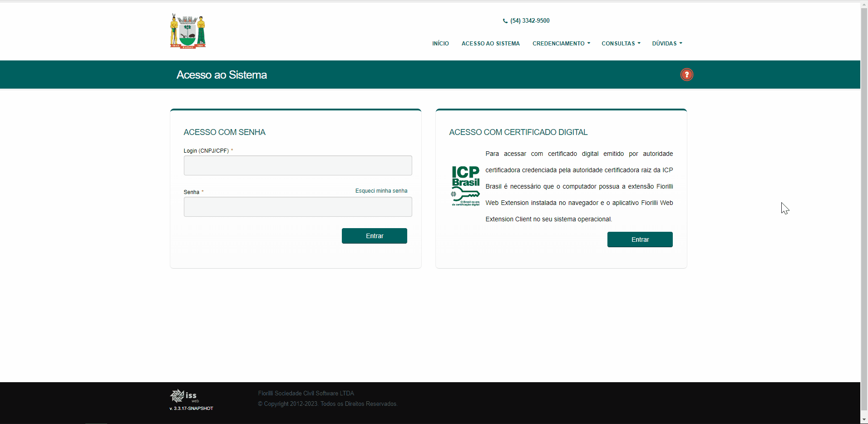The width and height of the screenshot is (868, 424).
Task: Click the mouse cursor area beside certificate panel
Action: pos(784,208)
